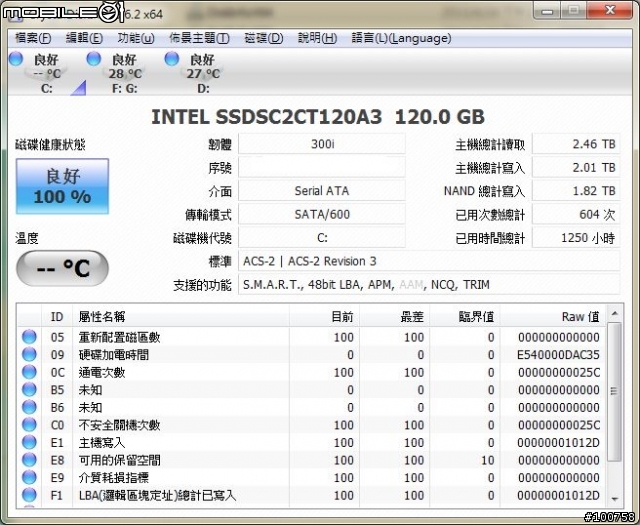Click the 604 次 power on count value

point(576,214)
